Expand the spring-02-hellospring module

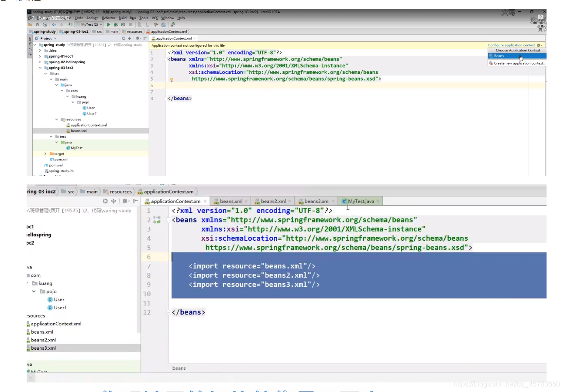[x=40, y=62]
